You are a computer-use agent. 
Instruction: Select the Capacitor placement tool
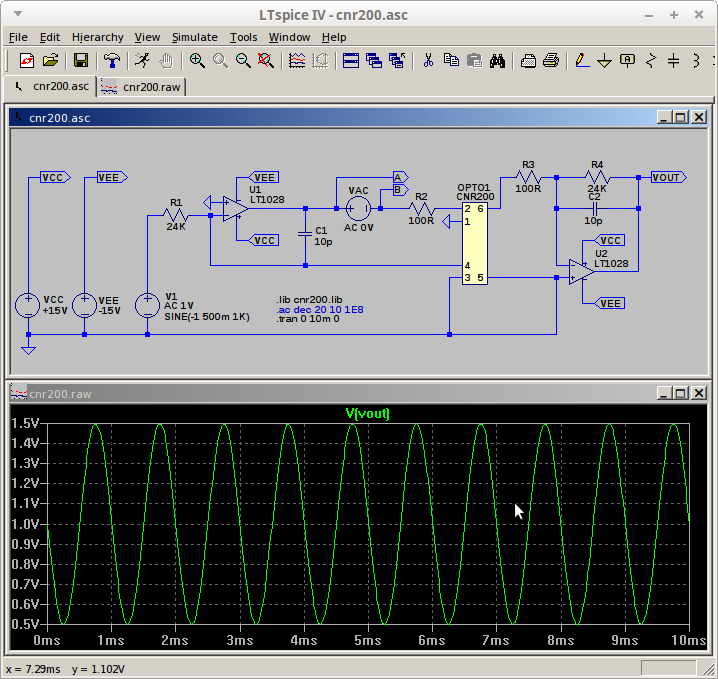[674, 60]
